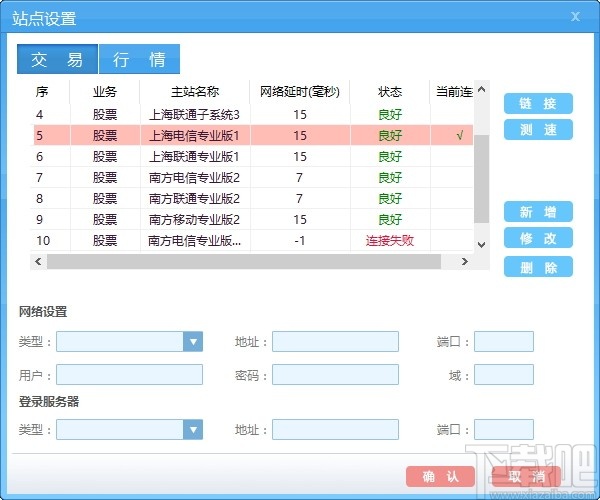600x500 pixels.
Task: Open the 登录服务器 类型 dropdown
Action: pyautogui.click(x=193, y=429)
